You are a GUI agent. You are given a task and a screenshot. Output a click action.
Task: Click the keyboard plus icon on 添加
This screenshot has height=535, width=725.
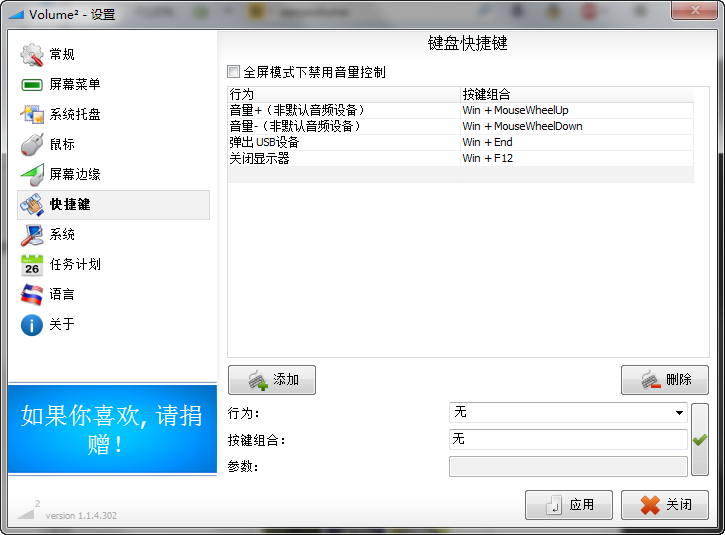(x=258, y=380)
